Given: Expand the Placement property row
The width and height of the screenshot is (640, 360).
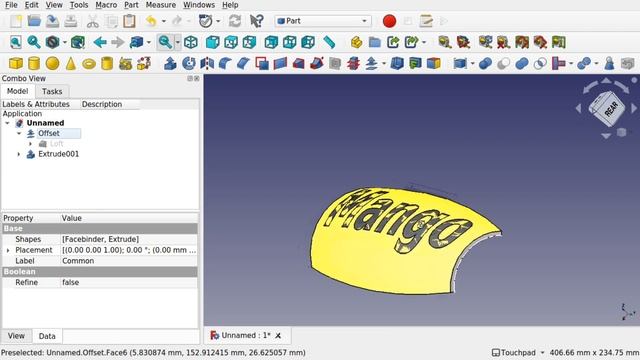Looking at the screenshot, I should pos(8,250).
